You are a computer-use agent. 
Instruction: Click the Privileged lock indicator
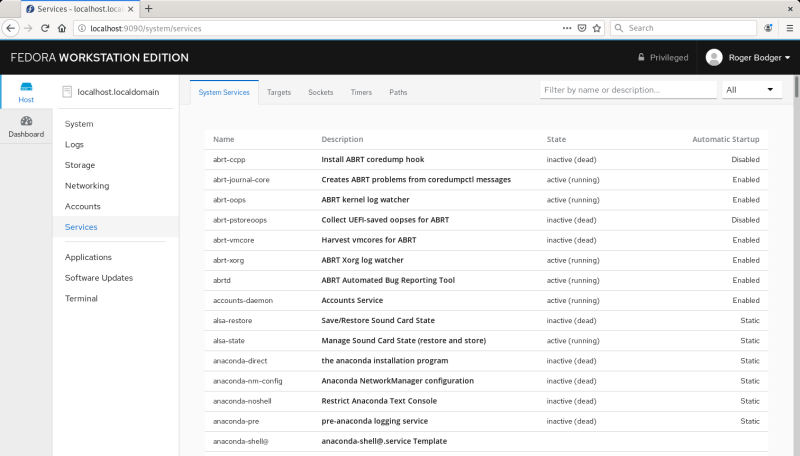pyautogui.click(x=663, y=58)
